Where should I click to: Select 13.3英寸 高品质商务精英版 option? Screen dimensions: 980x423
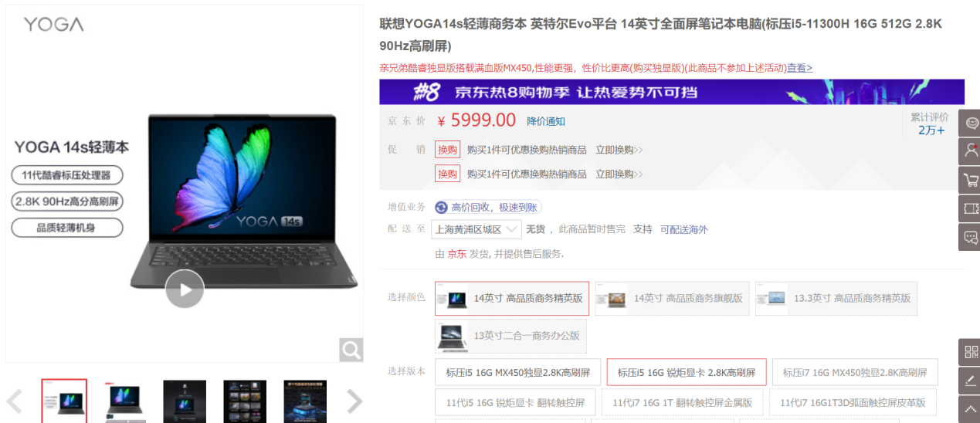point(836,298)
